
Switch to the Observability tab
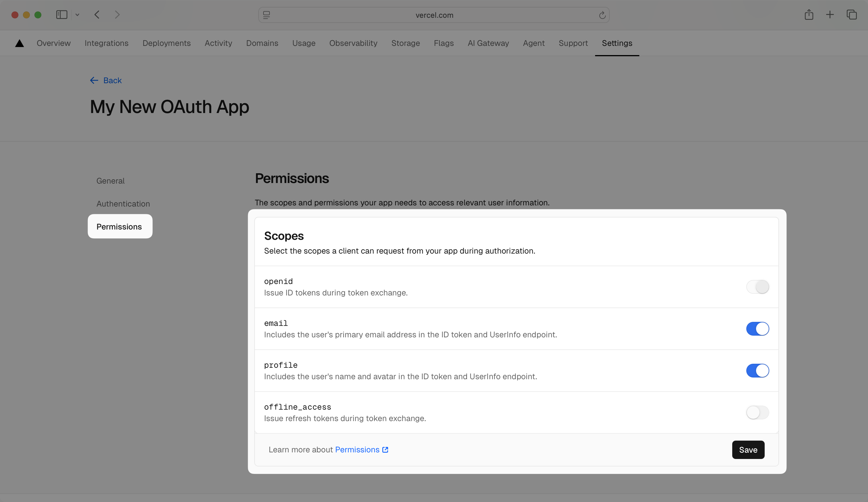(x=353, y=43)
